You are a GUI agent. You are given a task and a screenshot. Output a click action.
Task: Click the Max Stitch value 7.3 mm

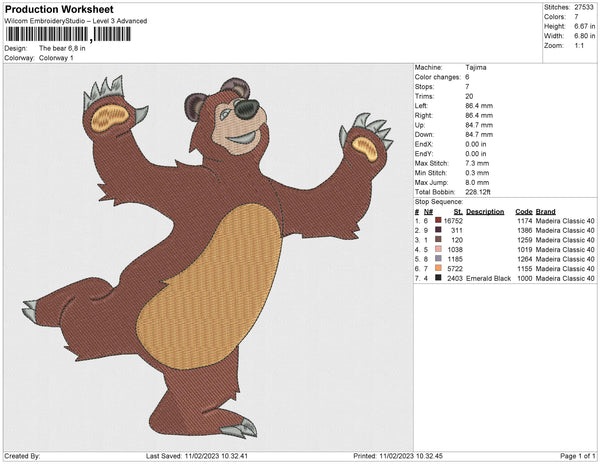[477, 163]
